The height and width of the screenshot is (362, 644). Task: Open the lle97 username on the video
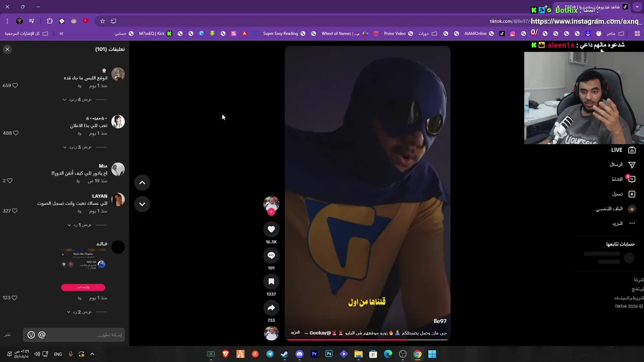(x=440, y=321)
